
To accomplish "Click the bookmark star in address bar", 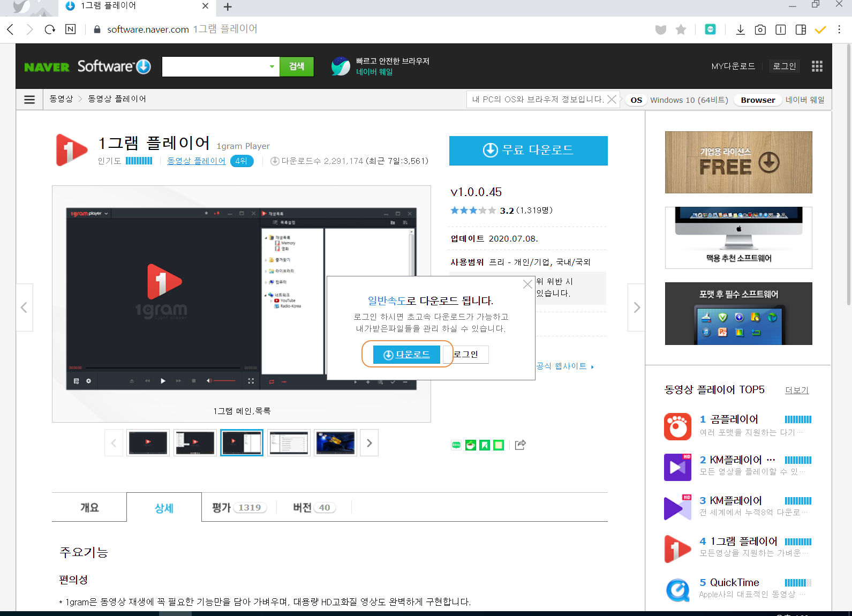I will (681, 29).
